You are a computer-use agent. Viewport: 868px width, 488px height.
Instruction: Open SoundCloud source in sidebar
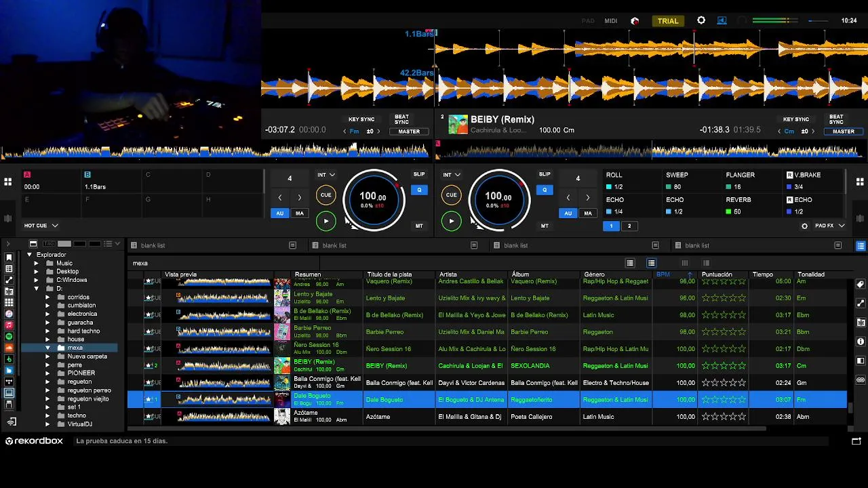coord(9,348)
